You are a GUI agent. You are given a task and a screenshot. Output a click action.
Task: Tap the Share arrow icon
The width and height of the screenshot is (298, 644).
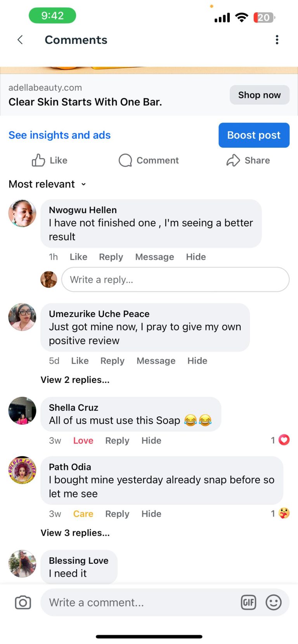coord(233,160)
